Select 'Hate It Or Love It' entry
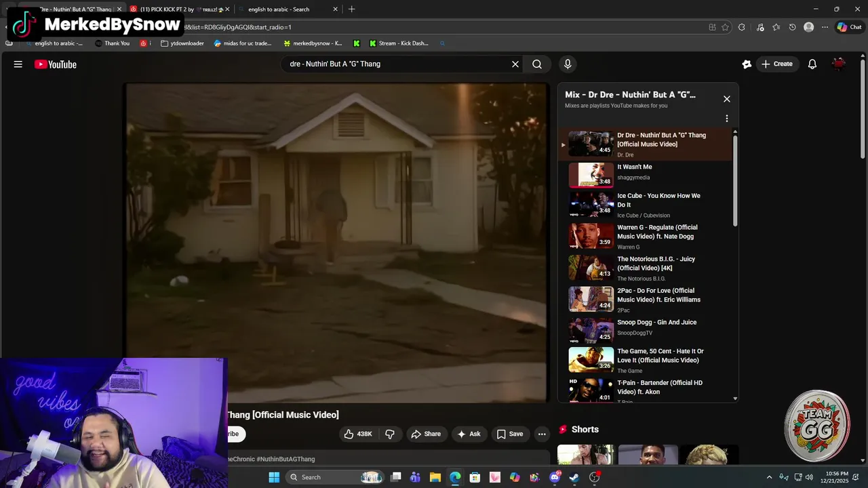 [646, 361]
